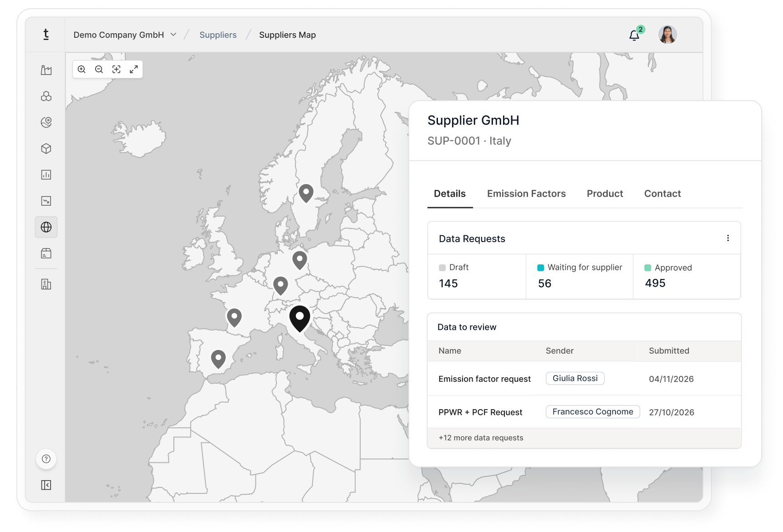
Task: Open the factory sidebar icon
Action: 46,70
